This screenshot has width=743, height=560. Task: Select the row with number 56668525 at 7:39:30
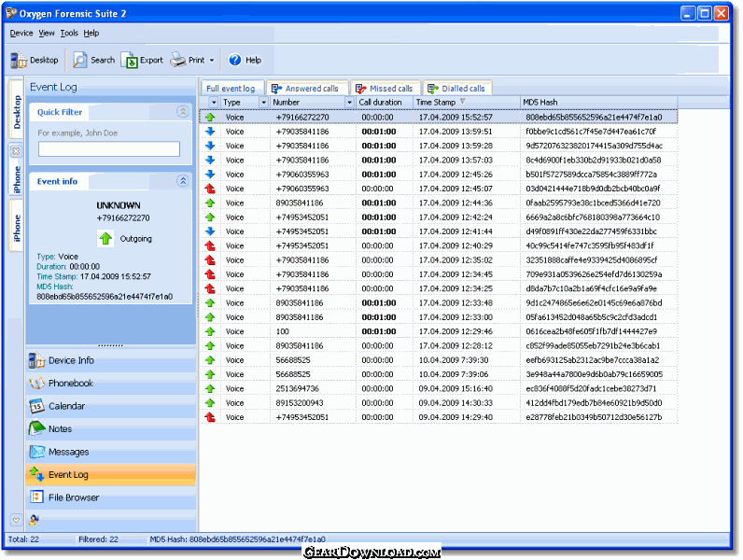point(439,360)
